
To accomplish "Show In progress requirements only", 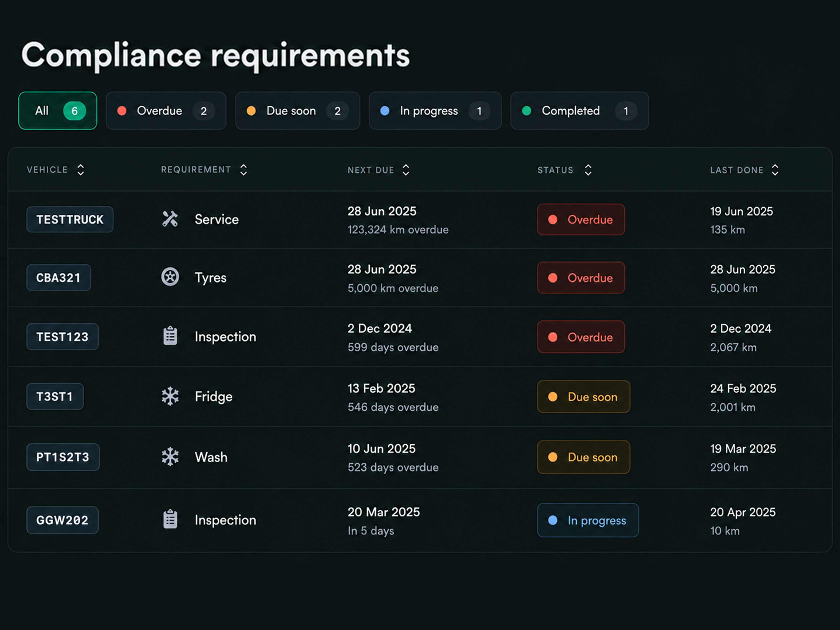I will (x=435, y=110).
